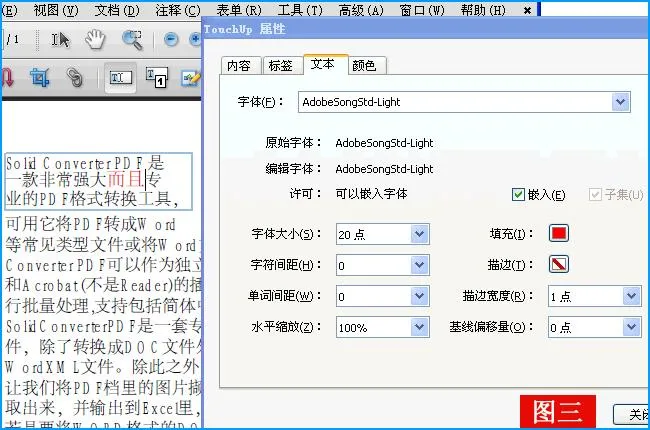Click the red 填充 fill color swatch
The height and width of the screenshot is (430, 650).
pyautogui.click(x=558, y=233)
